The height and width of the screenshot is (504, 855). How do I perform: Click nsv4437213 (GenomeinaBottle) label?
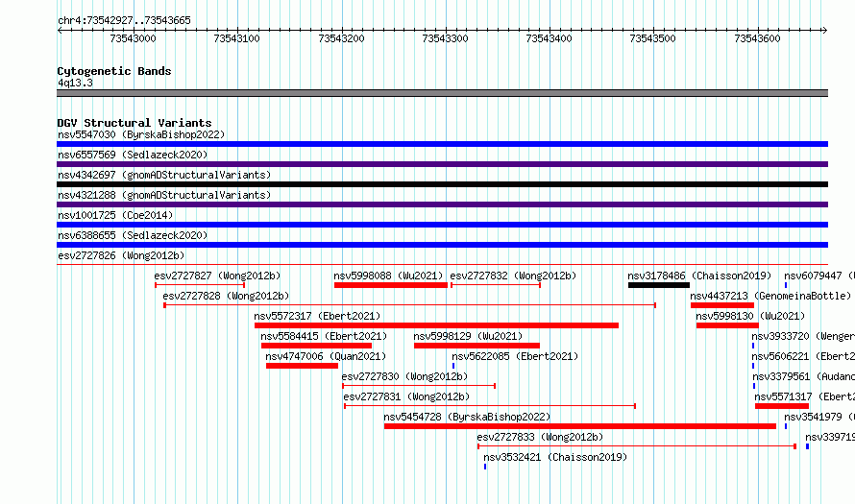point(770,296)
